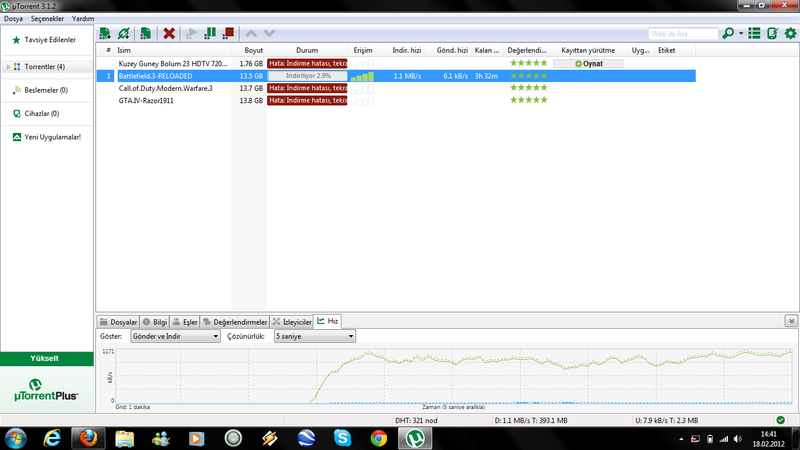800x450 pixels.
Task: Click star rating of Kuzey Guney torrent
Action: tap(529, 63)
